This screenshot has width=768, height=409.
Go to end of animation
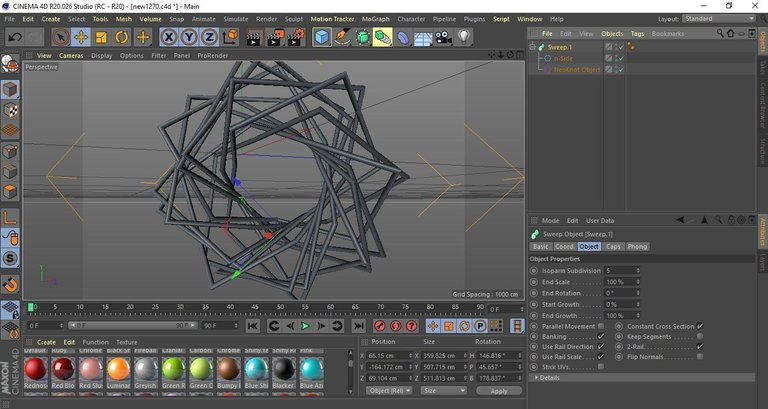tap(359, 326)
